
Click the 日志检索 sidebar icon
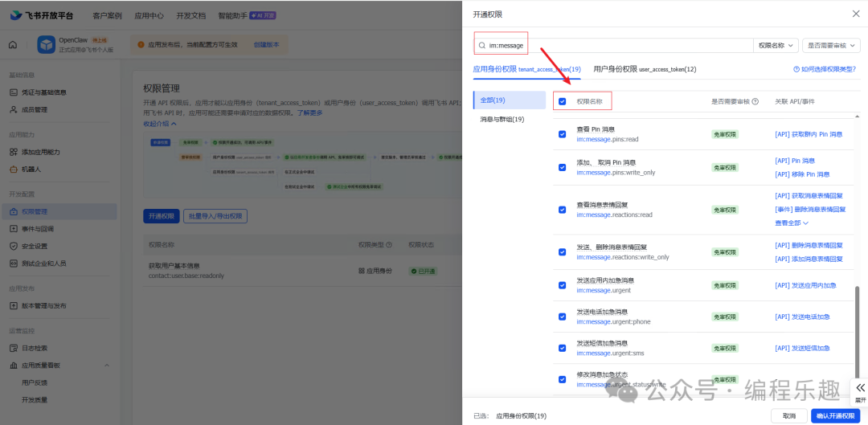[14, 348]
